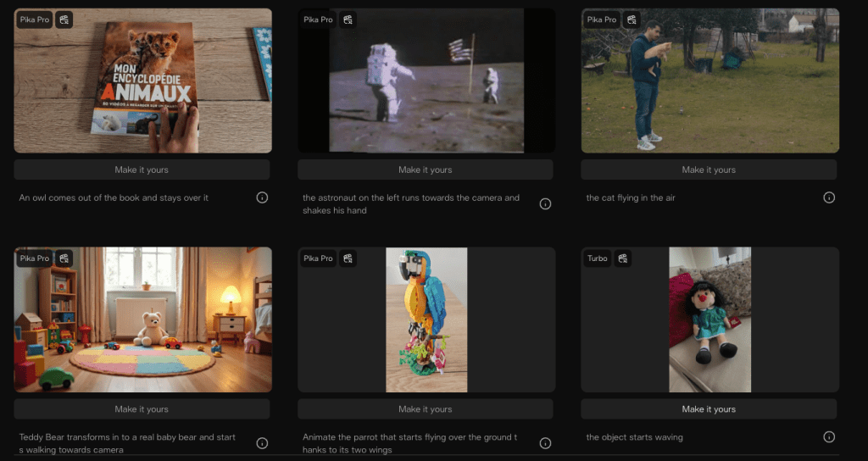Click media icon on the teddy bear playroom video
Screen dimensions: 868x461
coord(64,258)
